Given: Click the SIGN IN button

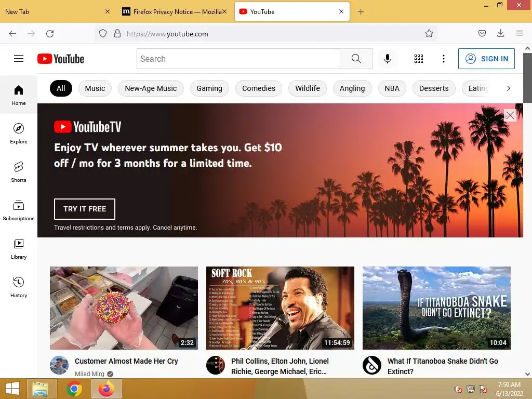Looking at the screenshot, I should [486, 59].
